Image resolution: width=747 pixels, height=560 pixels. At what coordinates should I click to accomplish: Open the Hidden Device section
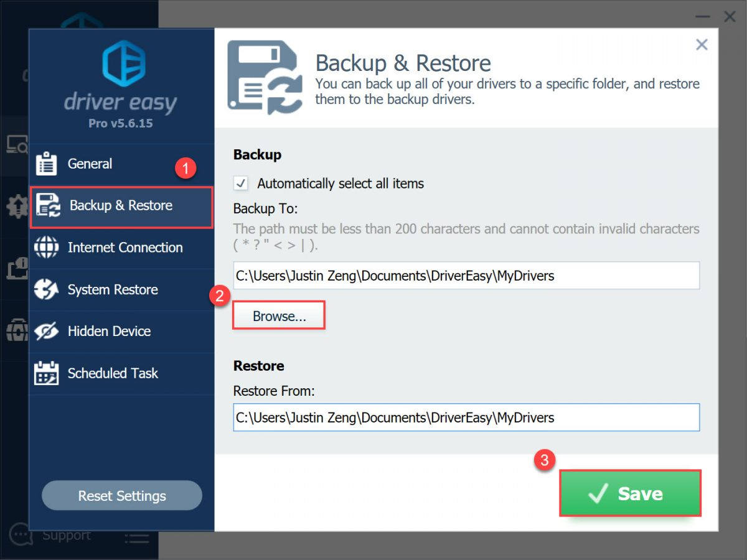point(121,332)
